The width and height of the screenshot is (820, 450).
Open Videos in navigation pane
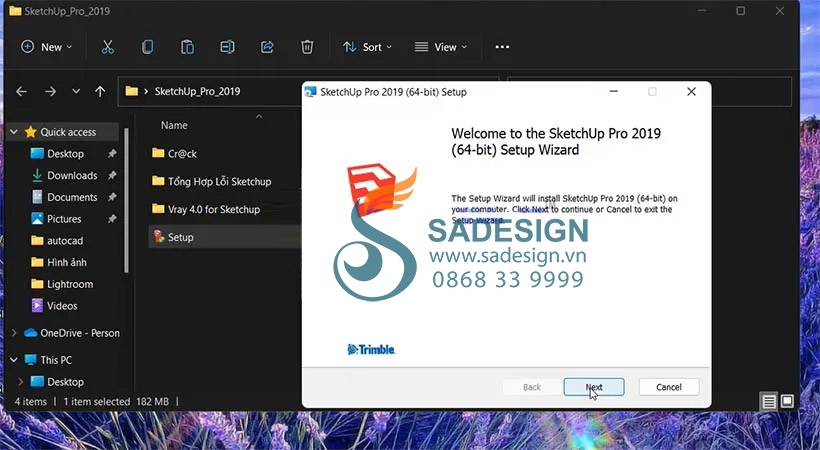62,306
